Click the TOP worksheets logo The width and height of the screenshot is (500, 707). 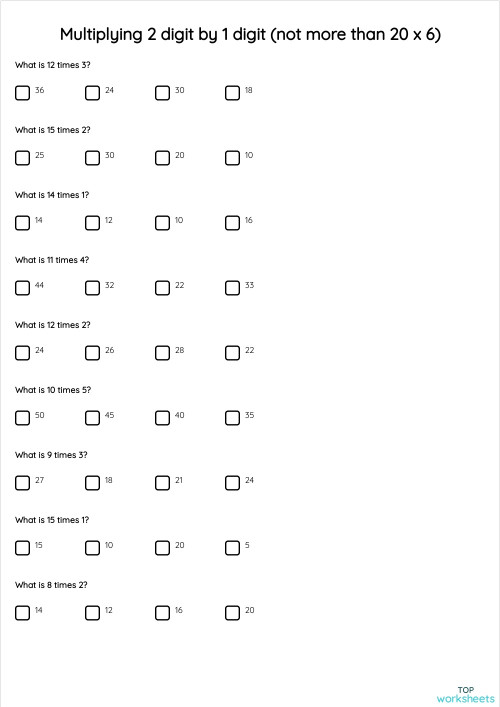[466, 694]
